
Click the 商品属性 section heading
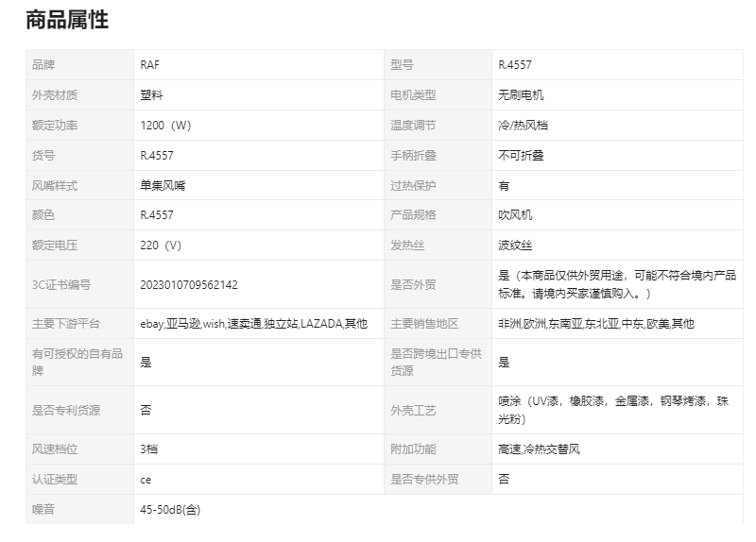point(67,20)
